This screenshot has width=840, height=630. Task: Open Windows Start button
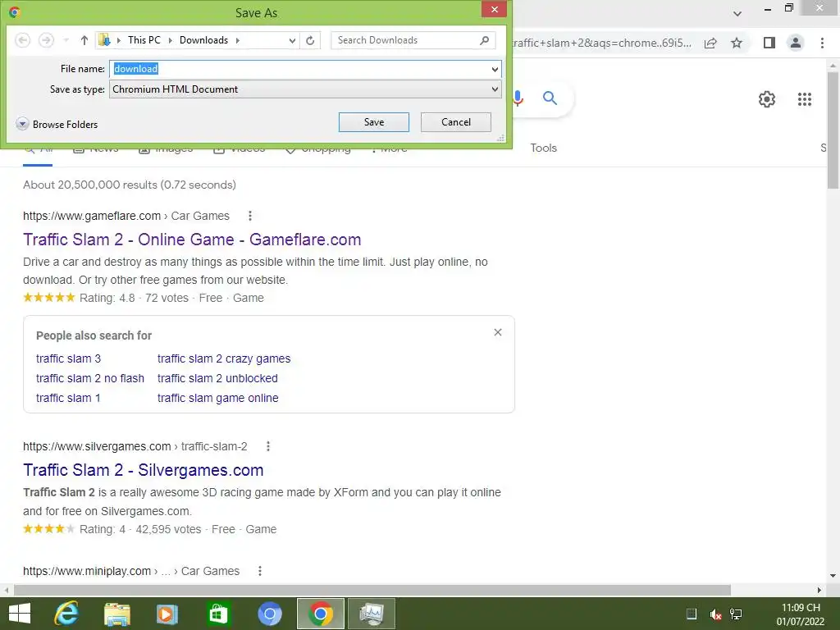click(x=20, y=614)
